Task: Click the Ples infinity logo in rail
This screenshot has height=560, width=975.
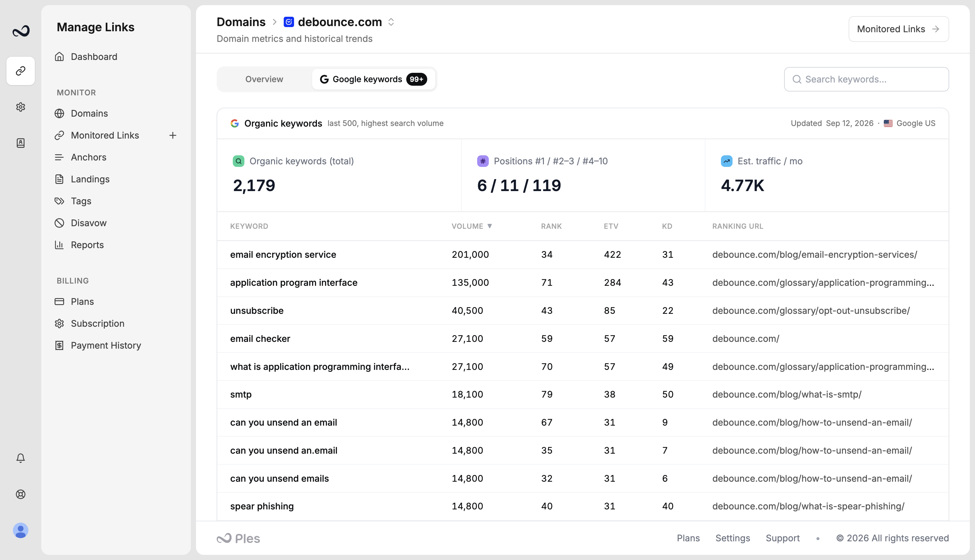Action: [21, 31]
